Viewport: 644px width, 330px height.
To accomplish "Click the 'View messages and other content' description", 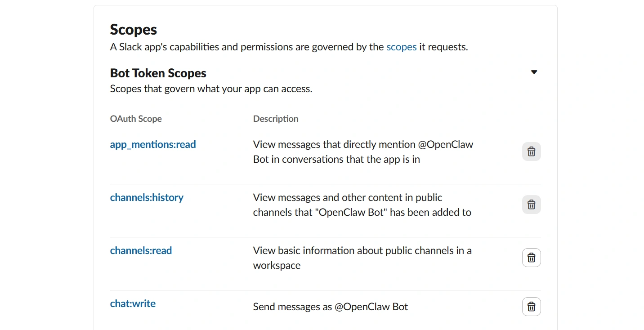I will (362, 205).
